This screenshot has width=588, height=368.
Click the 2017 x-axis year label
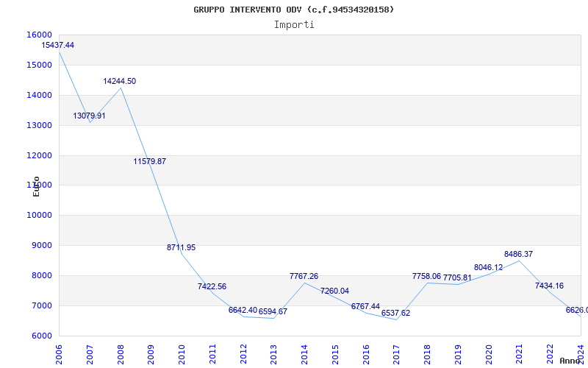pos(397,354)
